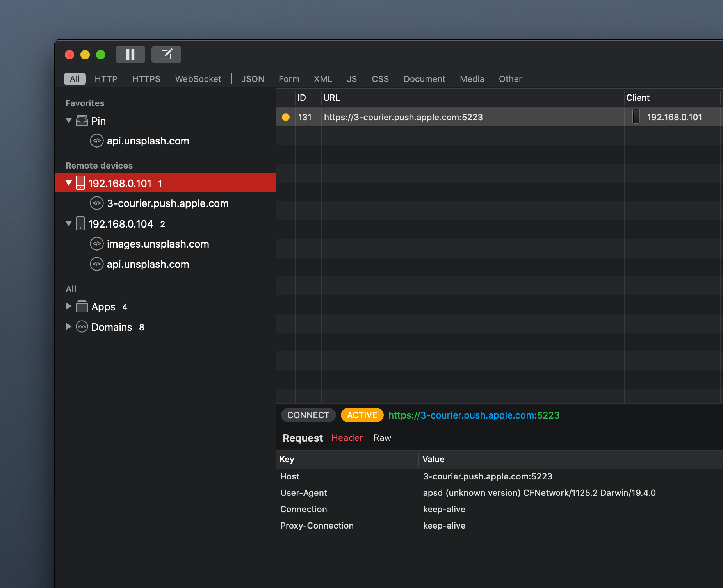Open the Raw view of the request
Viewport: 723px width, 588px height.
tap(382, 438)
